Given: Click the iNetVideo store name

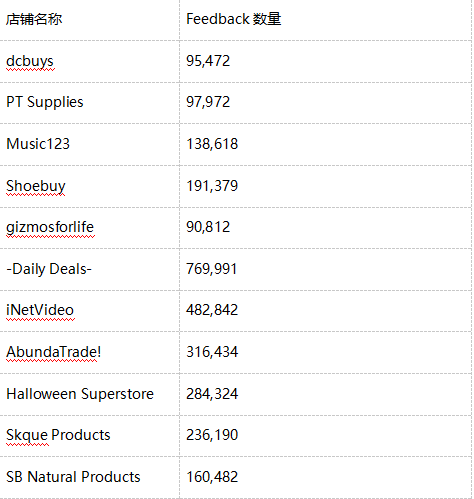Looking at the screenshot, I should point(40,310).
